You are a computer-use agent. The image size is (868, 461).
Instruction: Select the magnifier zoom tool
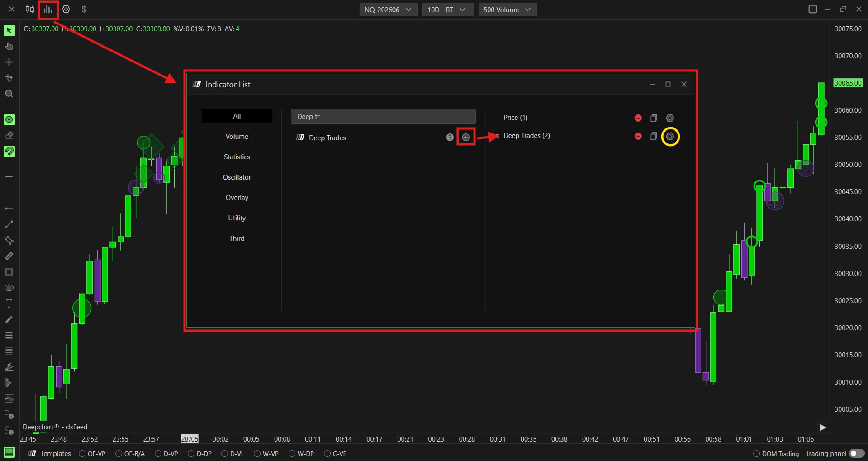(9, 94)
